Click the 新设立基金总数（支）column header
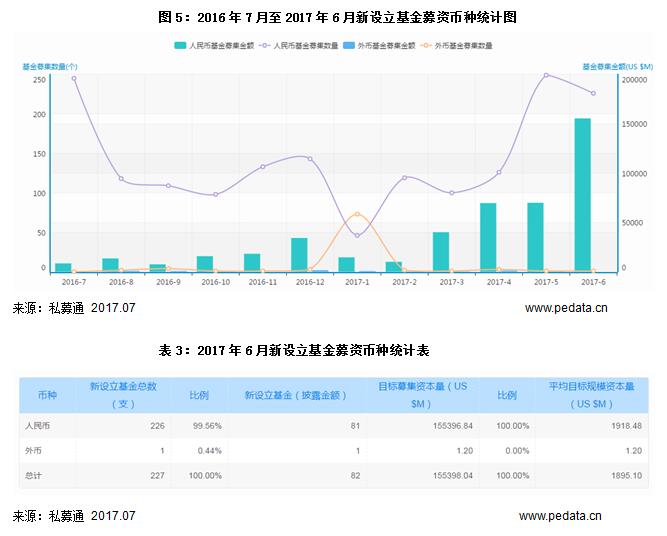Viewport: 667px width, 536px height. (x=123, y=395)
